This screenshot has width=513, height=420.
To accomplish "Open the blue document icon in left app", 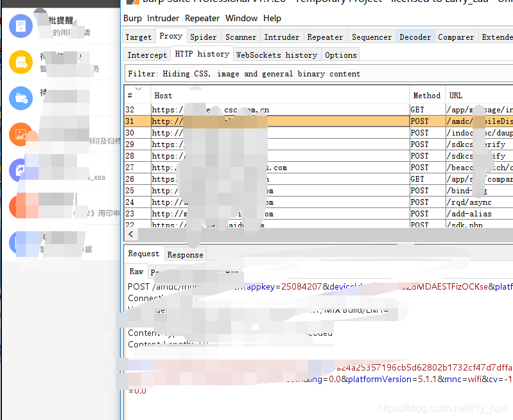I will pyautogui.click(x=21, y=26).
